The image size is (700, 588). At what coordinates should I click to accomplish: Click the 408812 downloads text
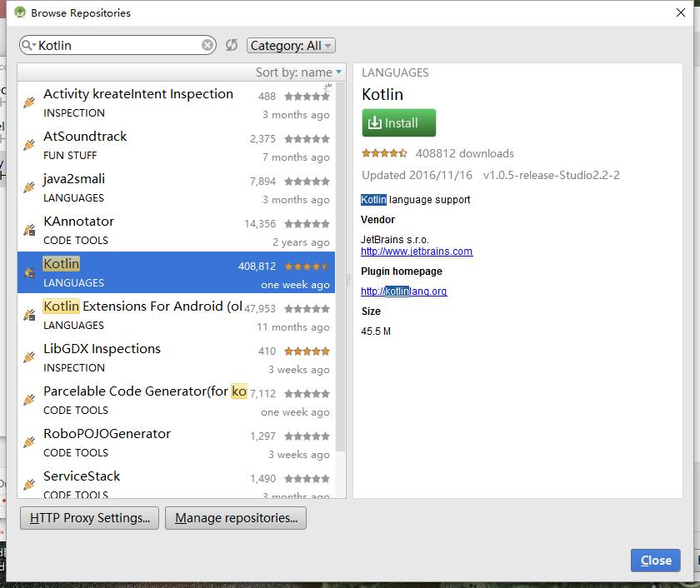[465, 153]
